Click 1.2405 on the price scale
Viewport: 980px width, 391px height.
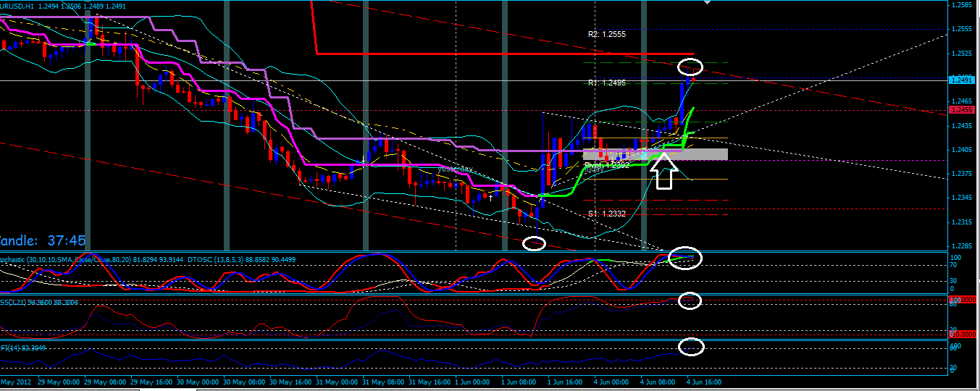(961, 150)
